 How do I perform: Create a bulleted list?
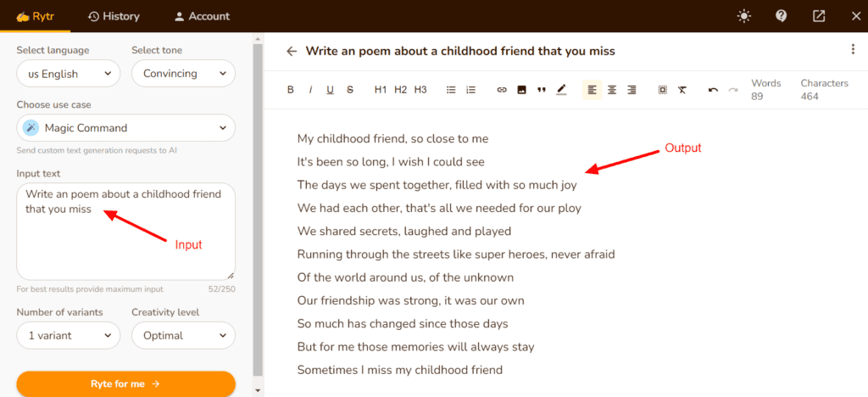tap(451, 90)
